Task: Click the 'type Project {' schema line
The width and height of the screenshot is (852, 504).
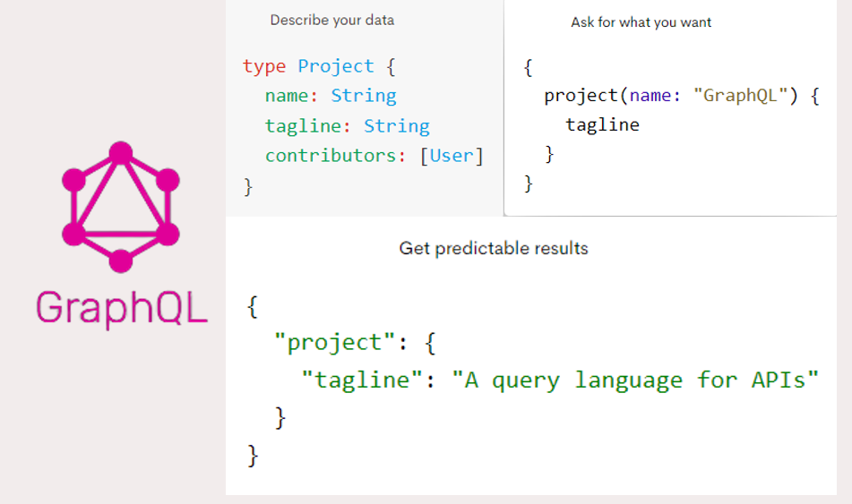Action: tap(319, 67)
